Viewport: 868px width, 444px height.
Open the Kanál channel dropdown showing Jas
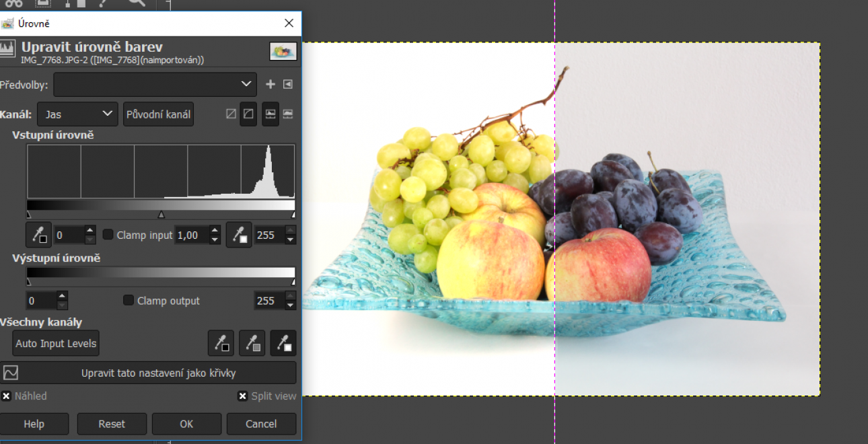click(x=77, y=114)
